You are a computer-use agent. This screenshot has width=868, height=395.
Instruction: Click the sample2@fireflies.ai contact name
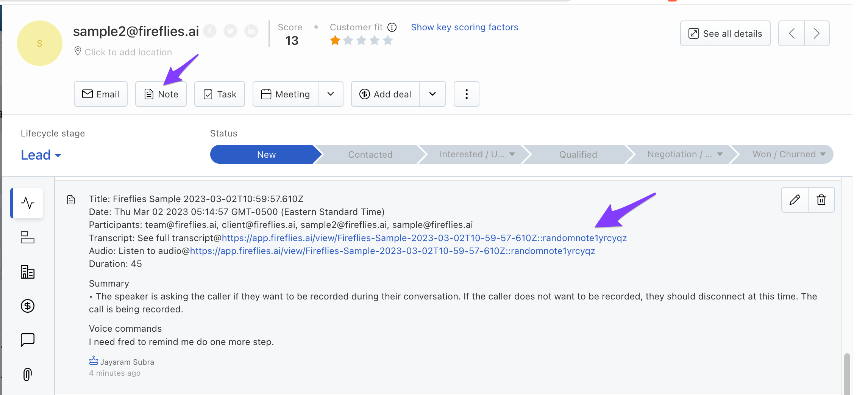(x=136, y=31)
